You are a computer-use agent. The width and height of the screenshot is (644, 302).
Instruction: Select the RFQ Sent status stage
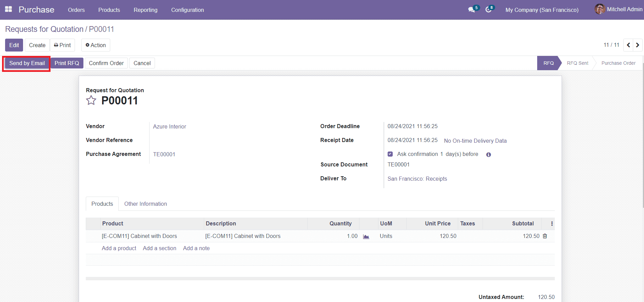(578, 63)
